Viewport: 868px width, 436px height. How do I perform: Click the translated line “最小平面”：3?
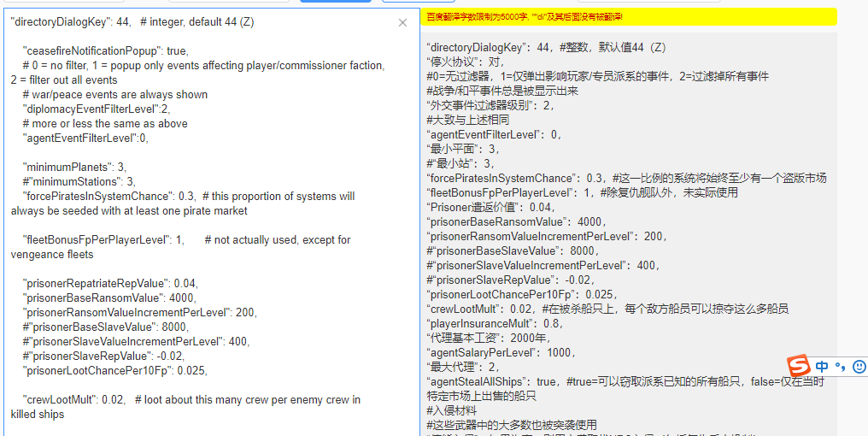(462, 149)
